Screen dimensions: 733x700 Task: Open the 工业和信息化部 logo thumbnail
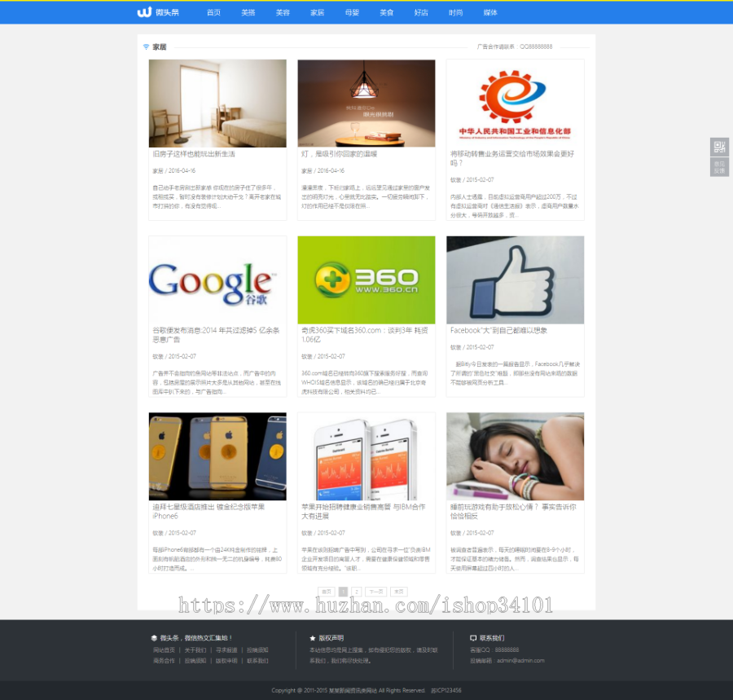click(x=516, y=103)
